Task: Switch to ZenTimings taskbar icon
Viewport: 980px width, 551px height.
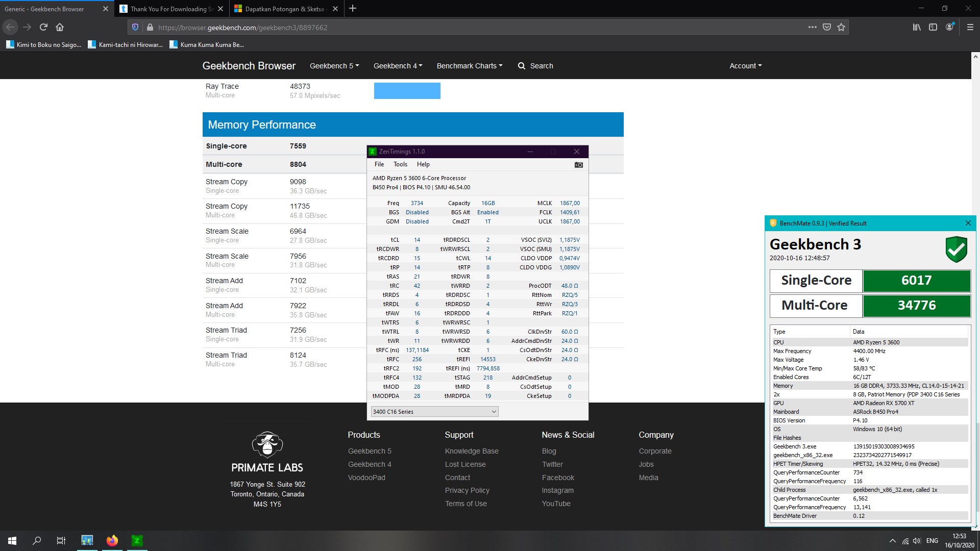Action: pos(137,541)
